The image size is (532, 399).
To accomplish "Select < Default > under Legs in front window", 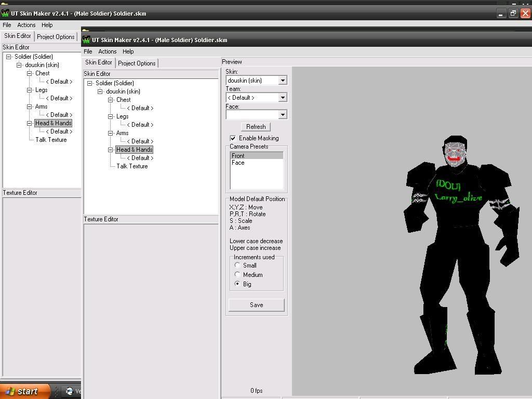I will pos(140,125).
